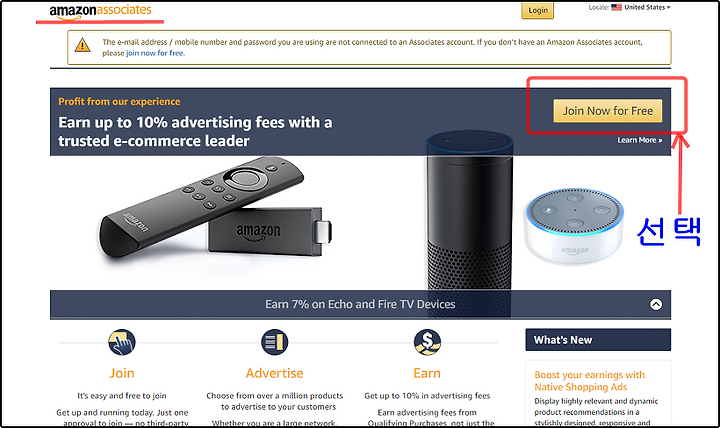Open Boost your earnings with Native Shopping Ads
This screenshot has width=720, height=428.
[590, 381]
